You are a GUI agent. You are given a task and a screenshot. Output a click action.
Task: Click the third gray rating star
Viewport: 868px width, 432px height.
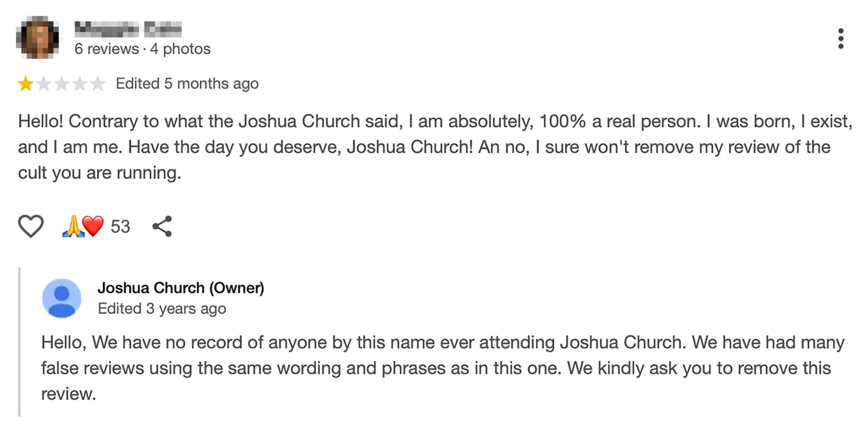tap(61, 84)
